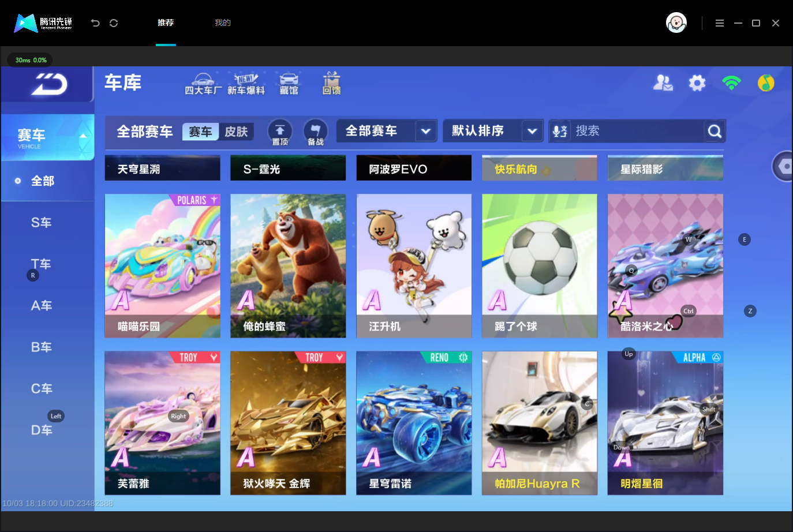Switch the toggle to 皮肤
This screenshot has height=532, width=793.
[236, 132]
